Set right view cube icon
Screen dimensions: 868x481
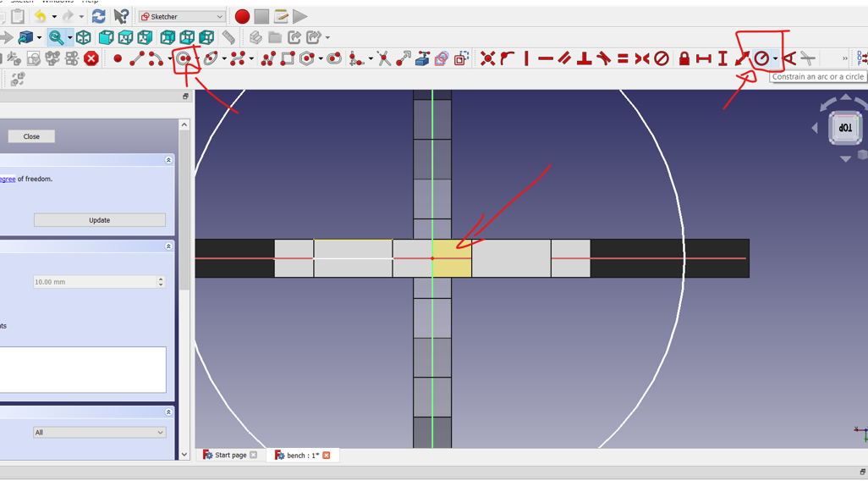[145, 37]
